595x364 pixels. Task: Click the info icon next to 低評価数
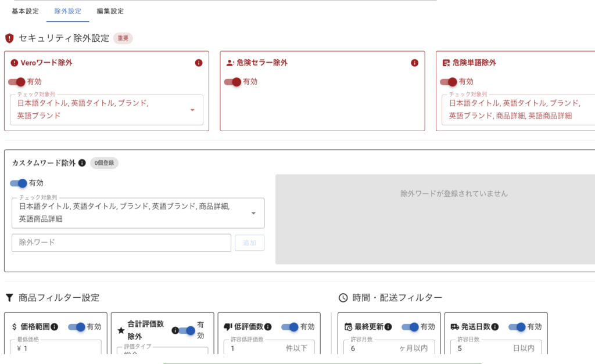coord(268,327)
